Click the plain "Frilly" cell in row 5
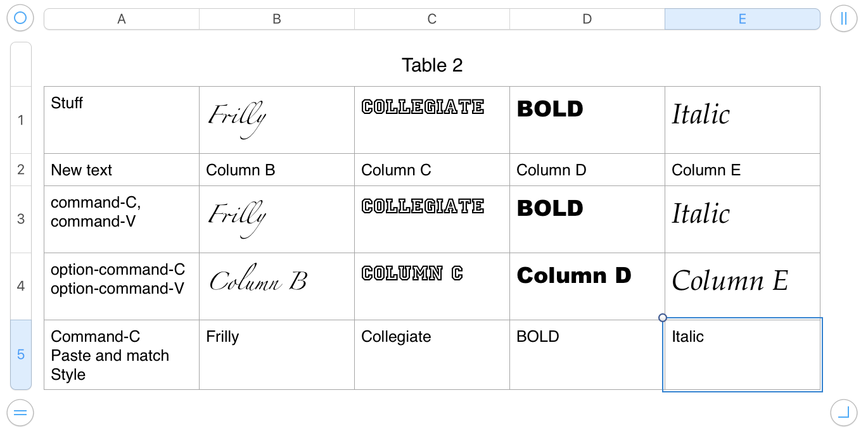Screen dimensions: 868x438 pos(277,354)
